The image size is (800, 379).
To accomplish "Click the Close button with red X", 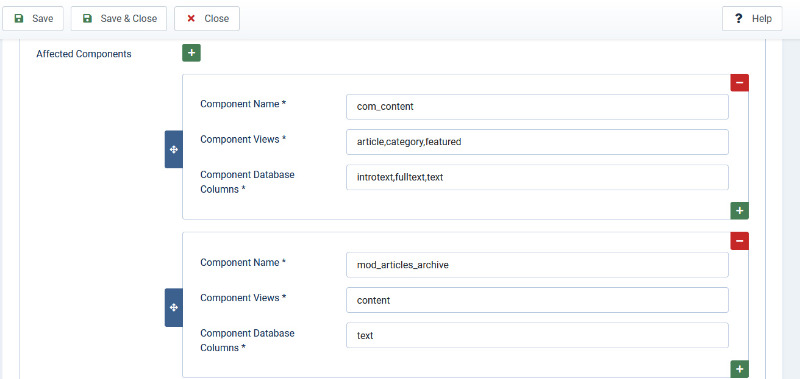I will (x=207, y=18).
